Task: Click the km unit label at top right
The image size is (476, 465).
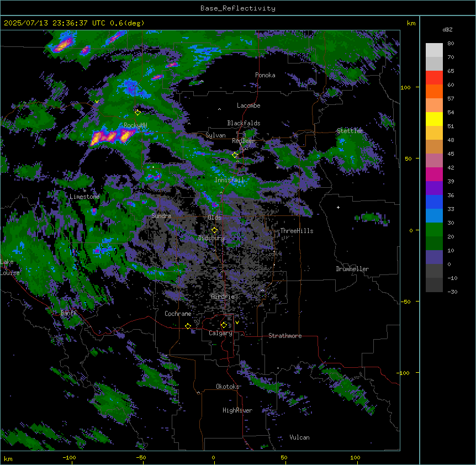Action: (411, 23)
